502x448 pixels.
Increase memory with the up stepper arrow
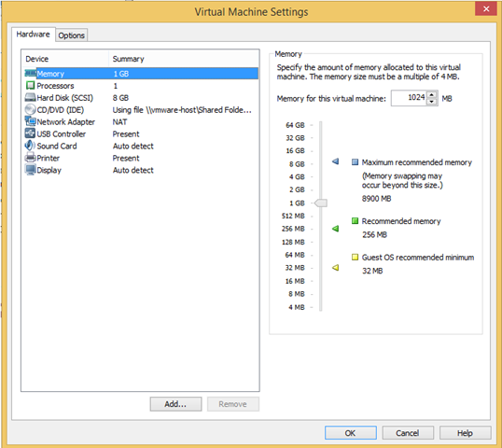pos(432,95)
